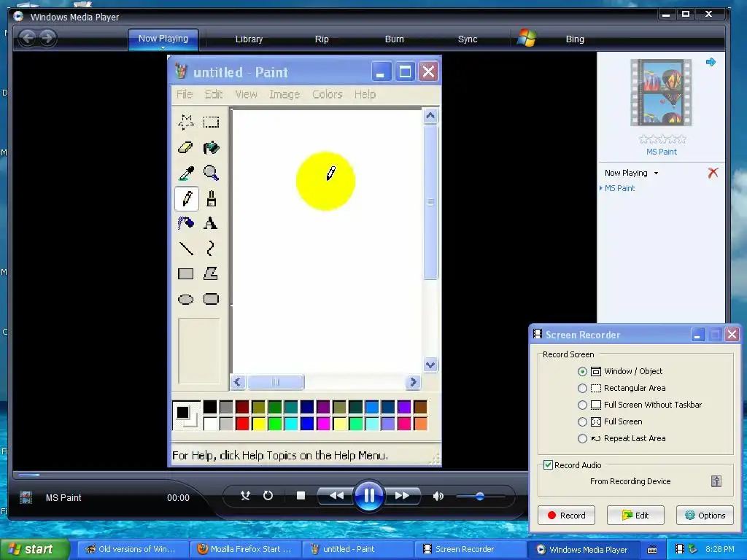Go forward with Media Player forward arrow
This screenshot has width=747, height=560.
point(47,38)
